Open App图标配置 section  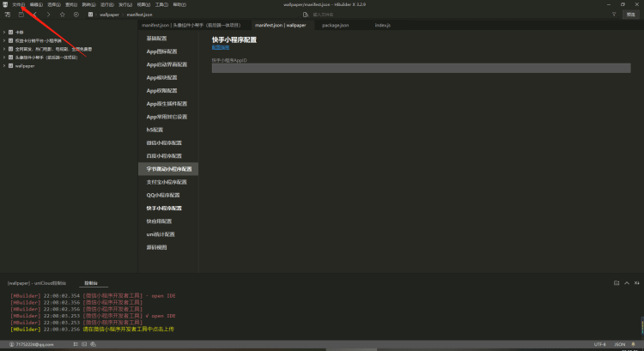point(161,51)
